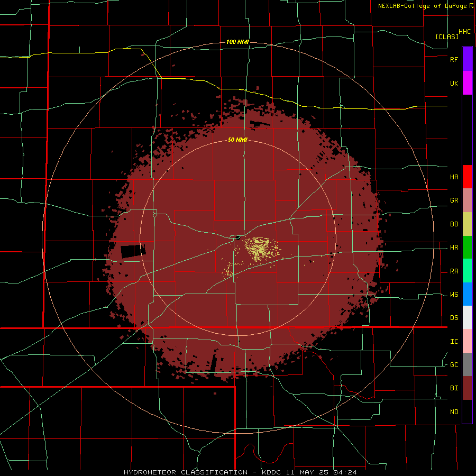476x476 pixels.
Task: Click the HHC product code label
Action: 464,32
